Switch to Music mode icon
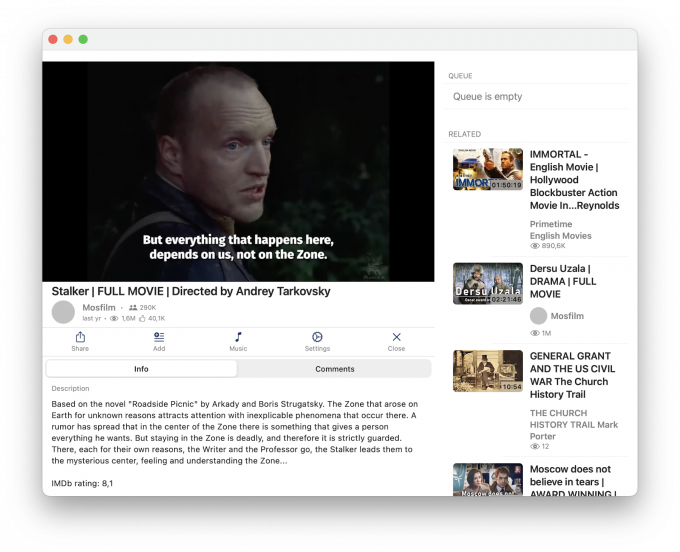 [238, 337]
